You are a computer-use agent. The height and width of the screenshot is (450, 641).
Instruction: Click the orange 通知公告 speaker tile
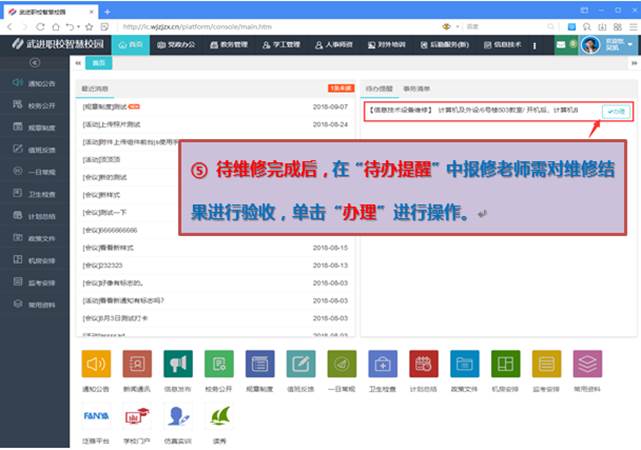(x=96, y=363)
